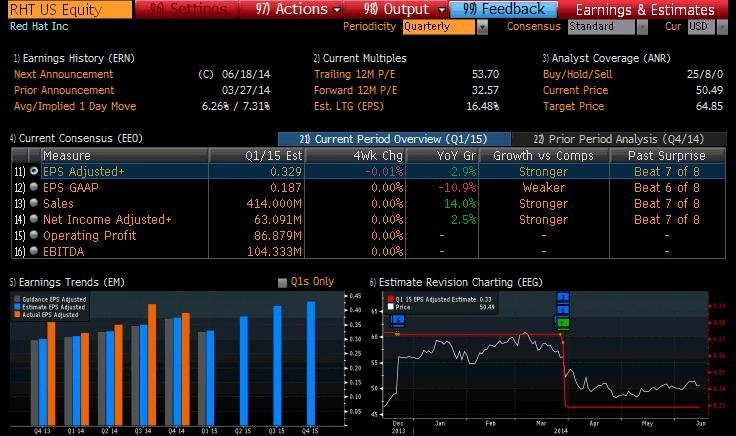Viewport: 736px width, 436px height.
Task: Open Current Consensus (EEO) section
Action: [76, 138]
